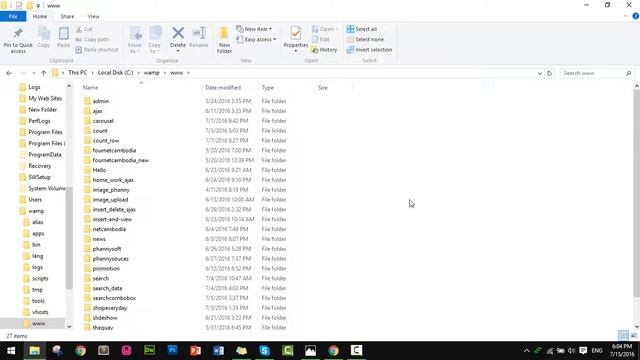Click Copy path in Clipboard group
The height and width of the screenshot is (360, 640).
(92, 40)
